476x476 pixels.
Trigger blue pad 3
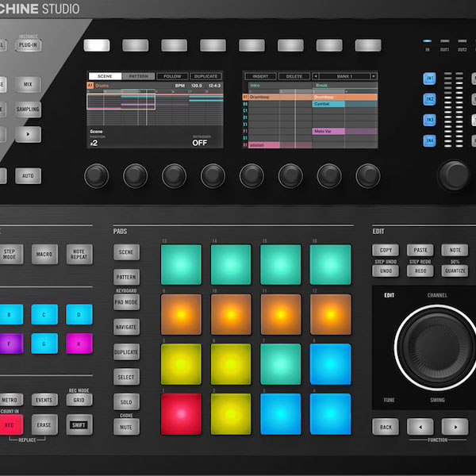point(281,414)
